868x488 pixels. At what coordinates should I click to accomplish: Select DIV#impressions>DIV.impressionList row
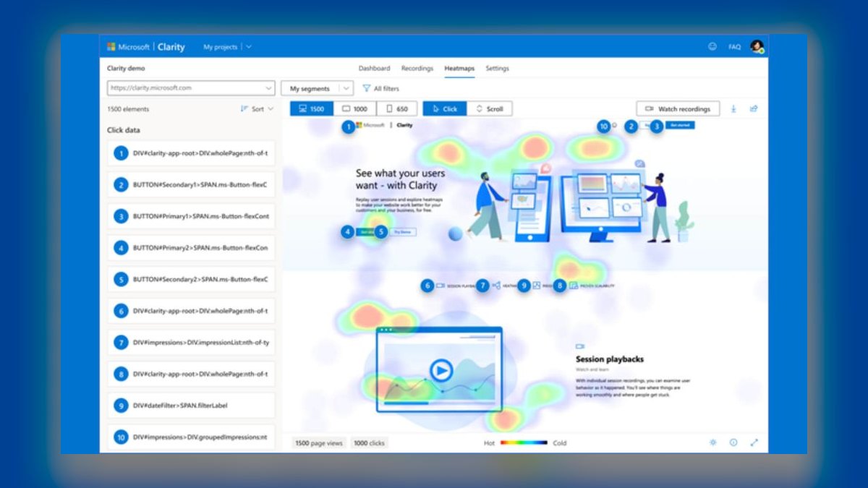(x=191, y=343)
